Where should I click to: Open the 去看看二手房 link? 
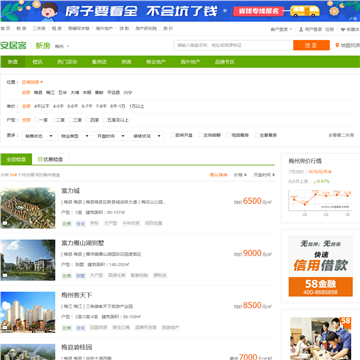[341, 135]
